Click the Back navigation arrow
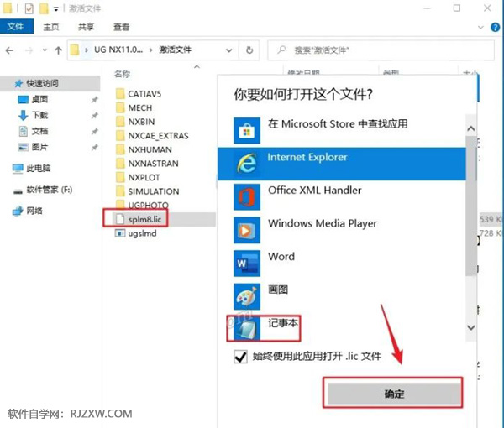The width and height of the screenshot is (504, 428). click(x=9, y=50)
